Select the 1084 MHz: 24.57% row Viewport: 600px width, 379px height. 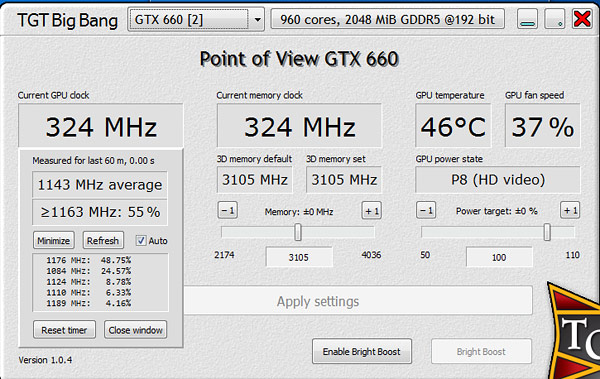coord(89,271)
